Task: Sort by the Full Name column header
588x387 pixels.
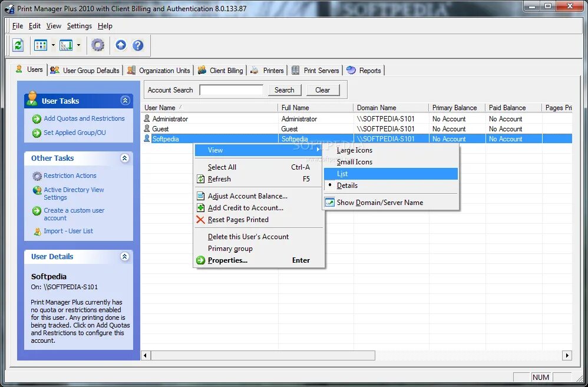Action: [316, 108]
